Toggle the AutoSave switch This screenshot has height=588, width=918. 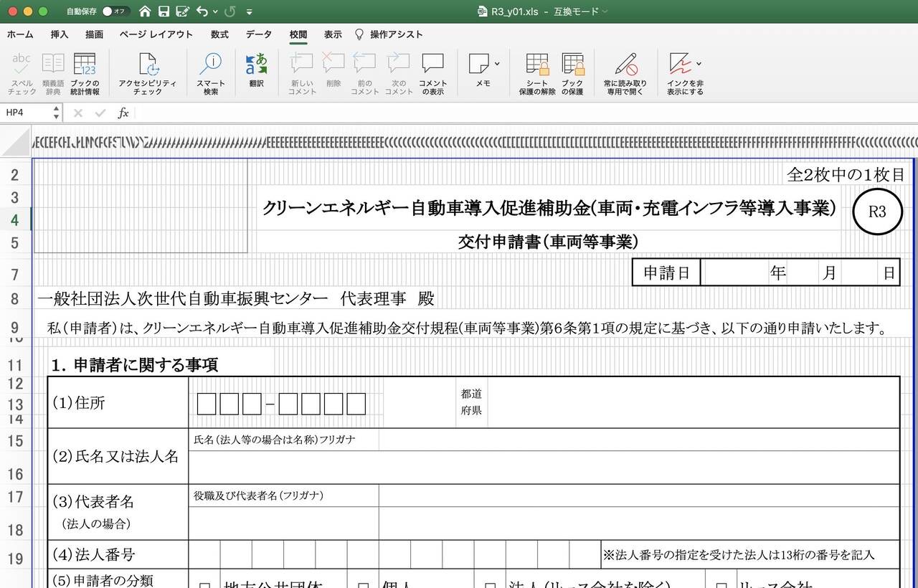click(x=115, y=11)
